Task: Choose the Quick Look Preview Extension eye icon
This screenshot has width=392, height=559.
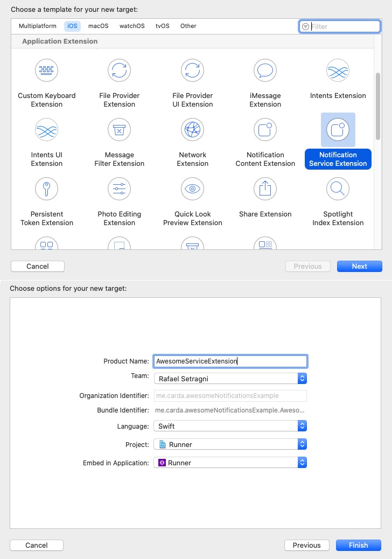Action: (x=192, y=188)
